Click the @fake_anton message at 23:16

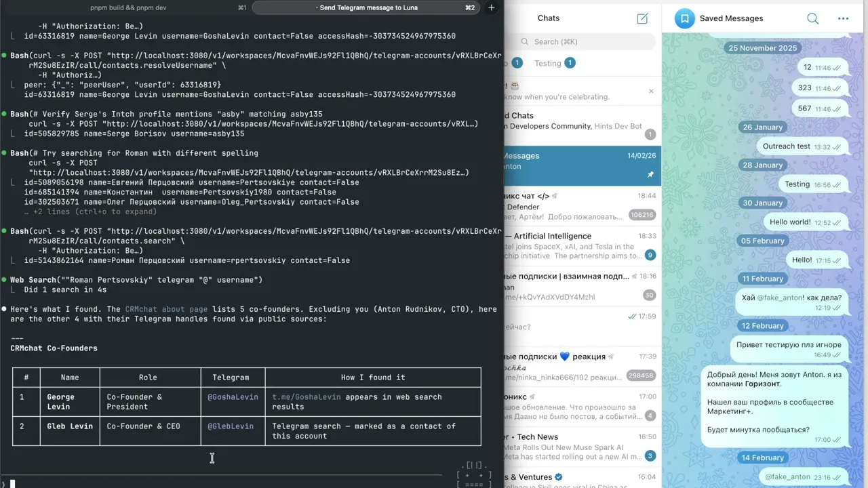tap(803, 477)
